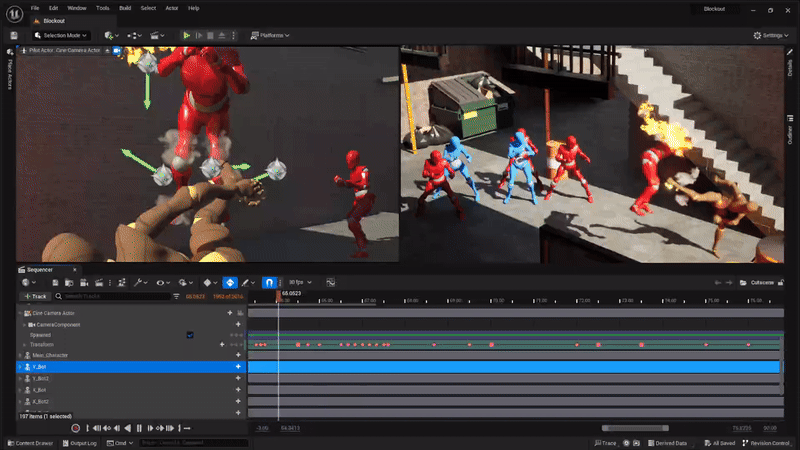Toggle the Sequencer snapping magnet icon
Viewport: 800px width, 450px height.
[269, 283]
